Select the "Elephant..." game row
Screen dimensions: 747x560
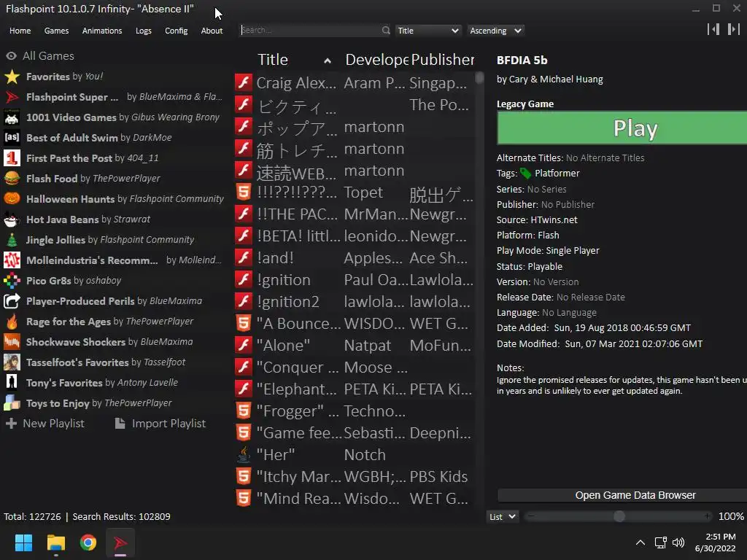coord(354,389)
